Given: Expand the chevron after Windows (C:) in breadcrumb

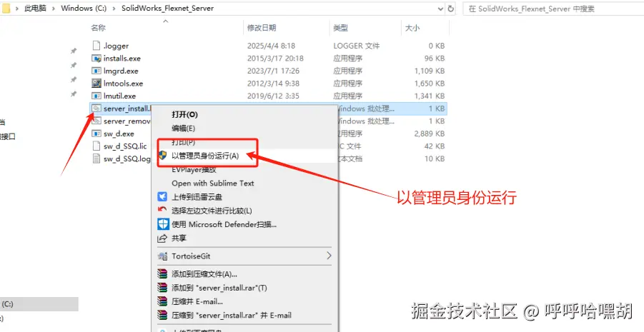Looking at the screenshot, I should (114, 8).
